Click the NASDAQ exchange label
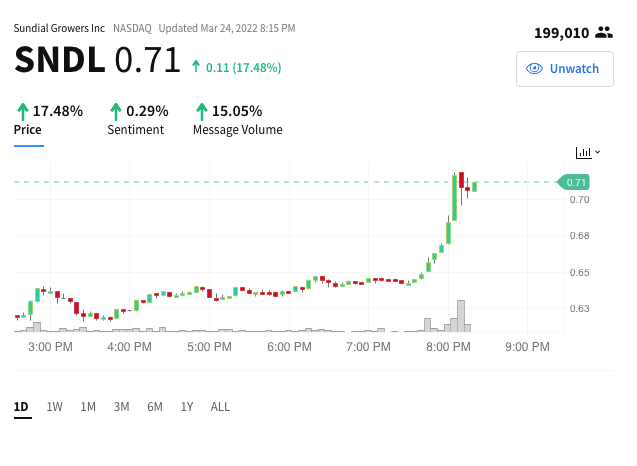Screen dimensions: 637x466 point(132,28)
